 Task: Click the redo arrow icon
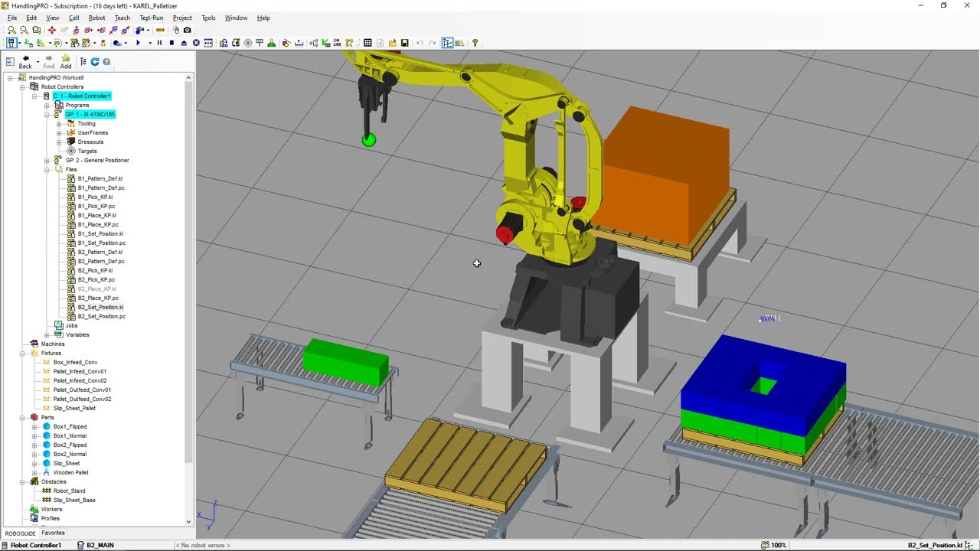(x=433, y=43)
